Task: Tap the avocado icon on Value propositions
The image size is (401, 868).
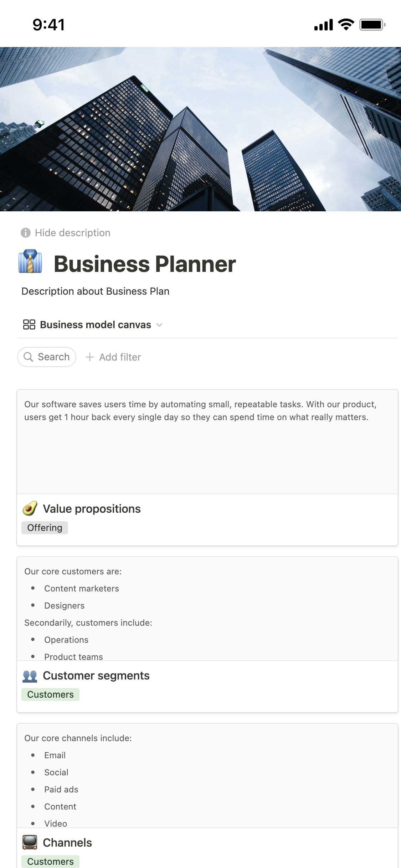Action: (x=30, y=508)
